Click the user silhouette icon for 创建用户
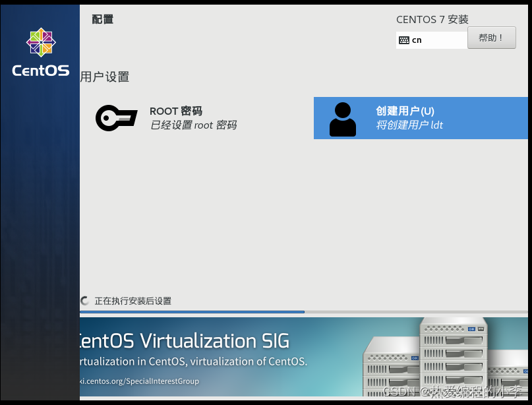The width and height of the screenshot is (532, 405). click(342, 119)
